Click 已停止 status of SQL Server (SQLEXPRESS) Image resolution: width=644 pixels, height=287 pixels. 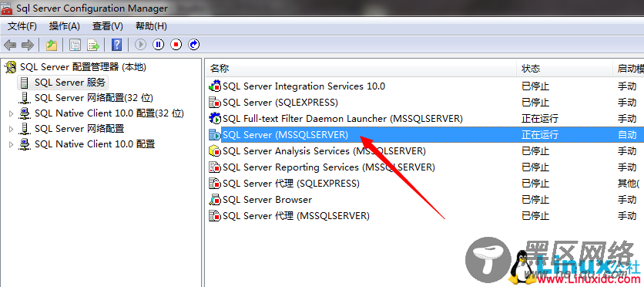tap(535, 103)
